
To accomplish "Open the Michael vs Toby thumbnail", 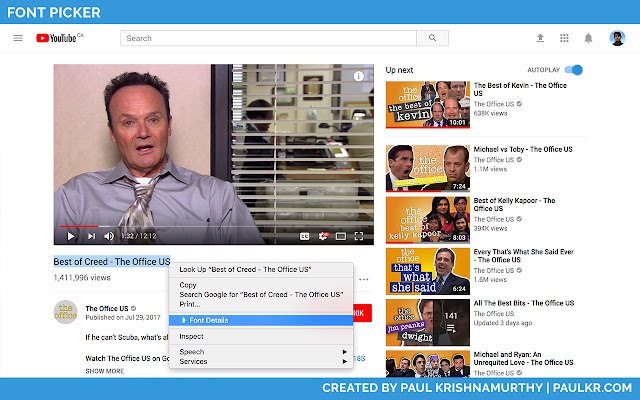I will (428, 168).
